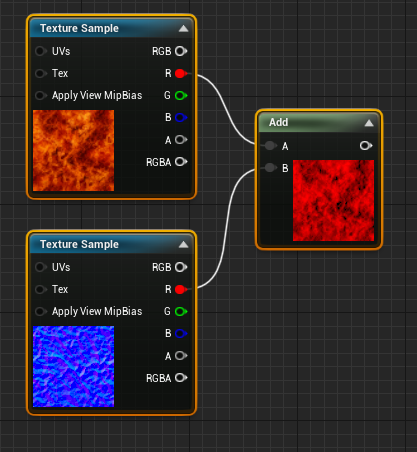The width and height of the screenshot is (417, 452).
Task: Click the red R output pin on the normal map Texture Sample
Action: [x=181, y=289]
